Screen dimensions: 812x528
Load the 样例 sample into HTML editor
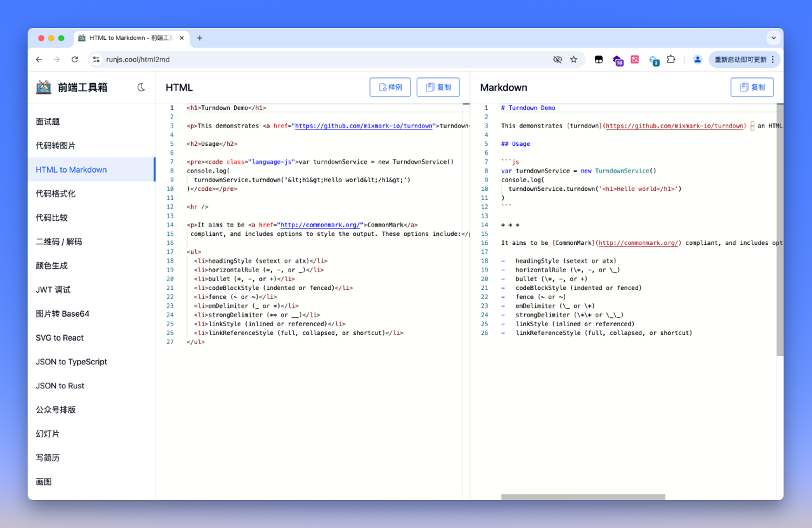click(x=390, y=88)
